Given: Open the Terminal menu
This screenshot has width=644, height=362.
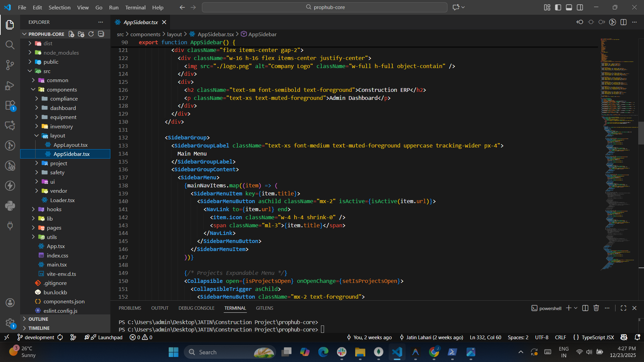Looking at the screenshot, I should 135,7.
